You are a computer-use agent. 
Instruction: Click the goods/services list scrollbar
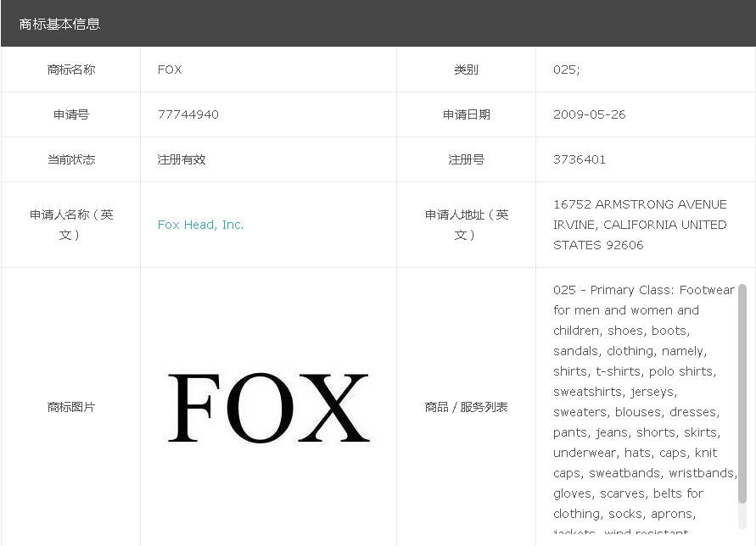742,393
